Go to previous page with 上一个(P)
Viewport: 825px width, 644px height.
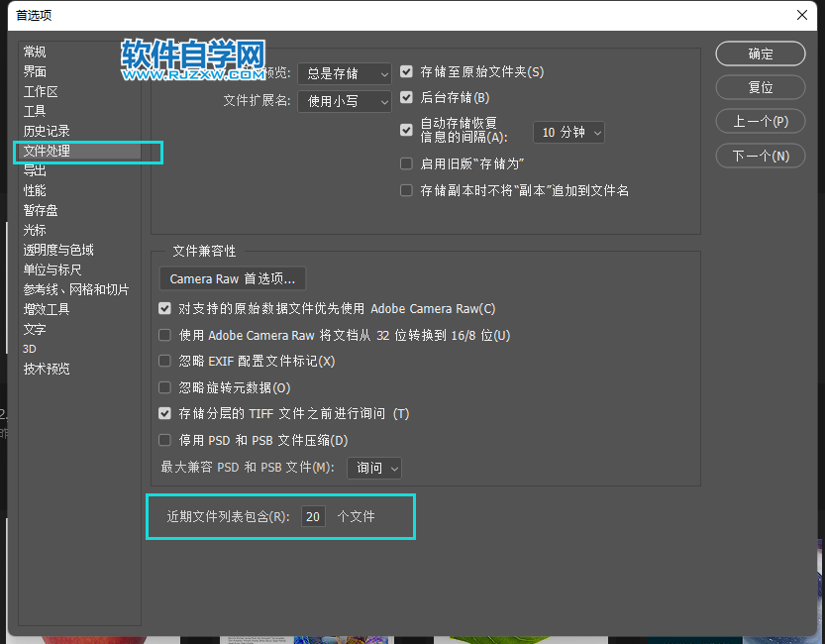click(761, 122)
